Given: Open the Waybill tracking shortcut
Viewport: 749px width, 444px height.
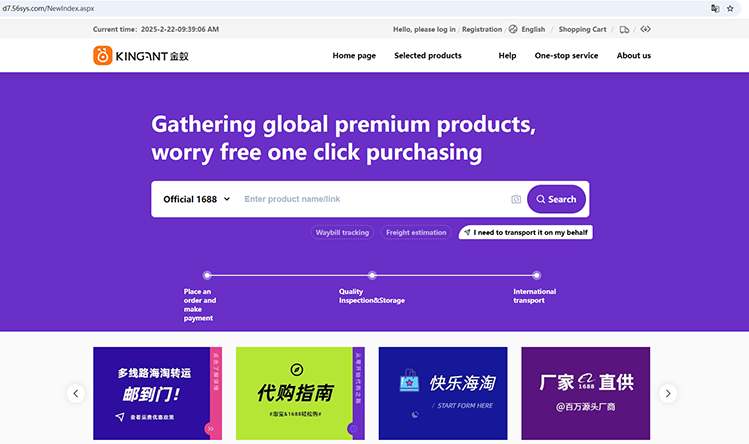Looking at the screenshot, I should 342,232.
